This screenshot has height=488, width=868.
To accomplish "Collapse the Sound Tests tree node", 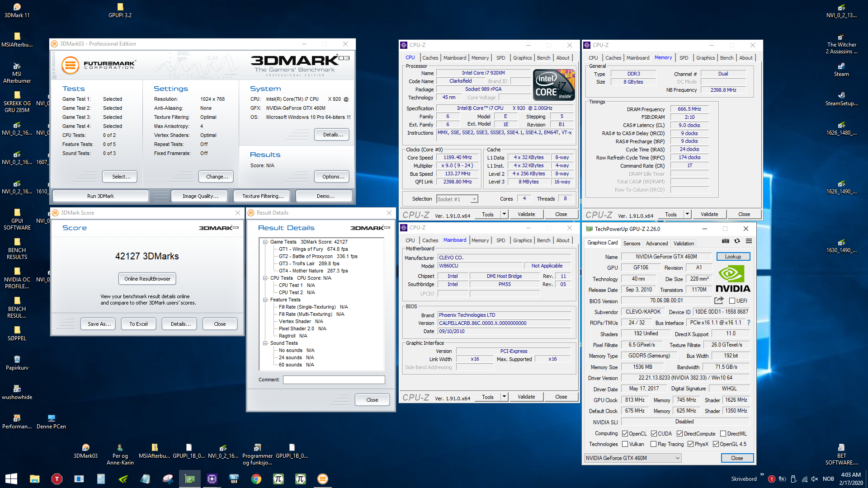I will 265,343.
